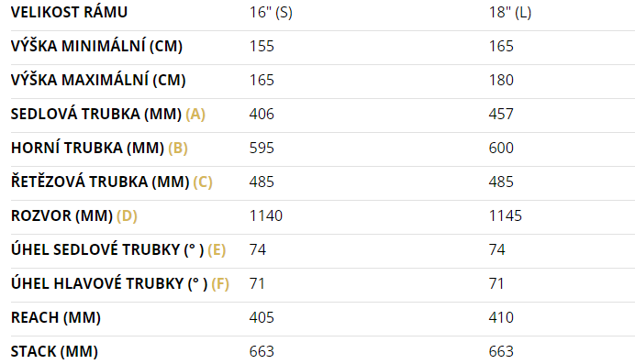
Task: Click the gold (F) marker for head tube angle
Action: point(220,284)
